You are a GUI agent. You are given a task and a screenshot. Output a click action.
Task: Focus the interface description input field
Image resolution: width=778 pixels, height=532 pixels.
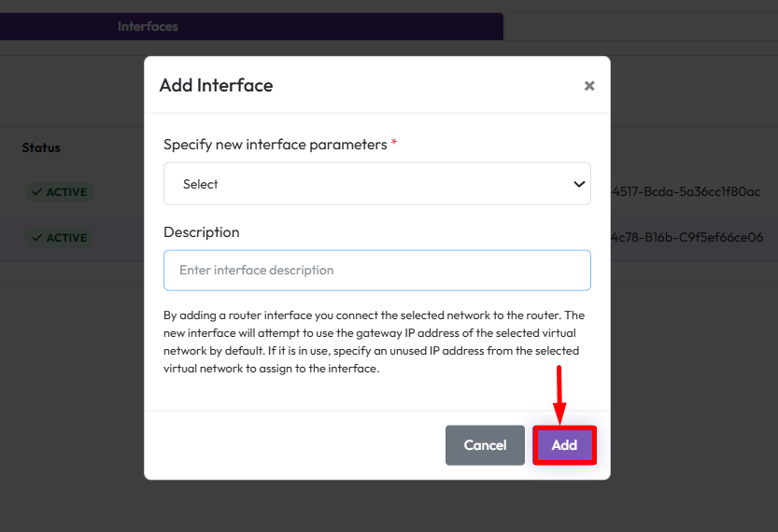[376, 271]
